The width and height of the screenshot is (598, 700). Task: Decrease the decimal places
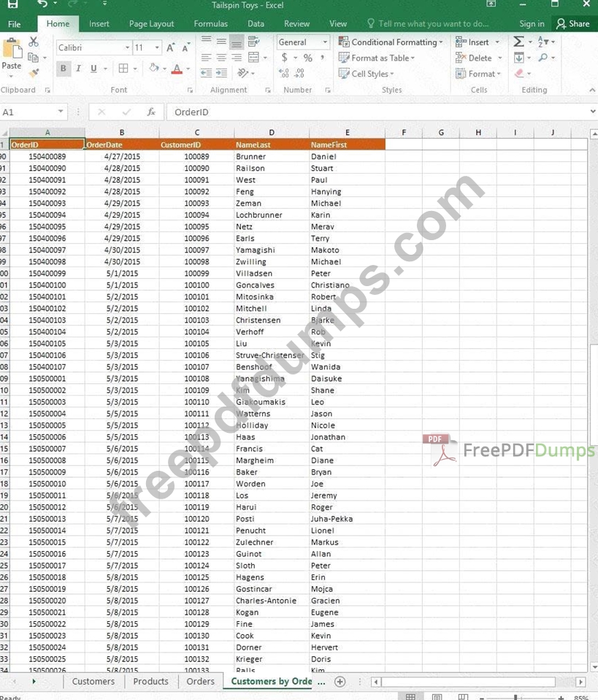299,73
